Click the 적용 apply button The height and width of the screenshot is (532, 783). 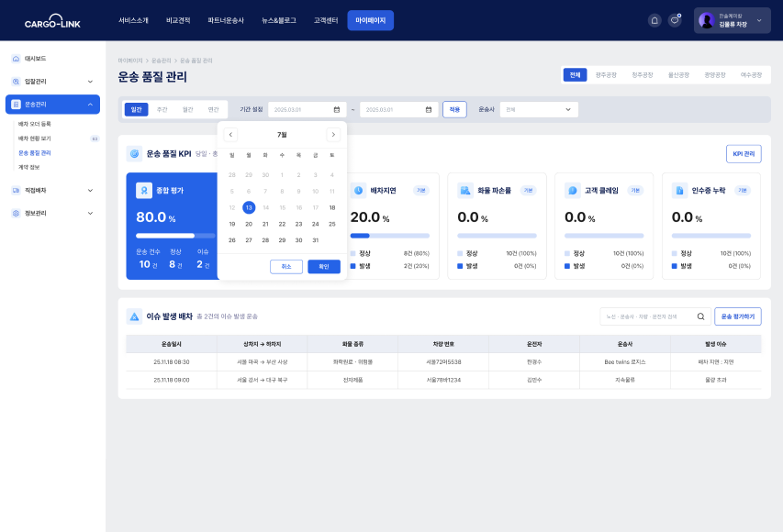coord(454,110)
